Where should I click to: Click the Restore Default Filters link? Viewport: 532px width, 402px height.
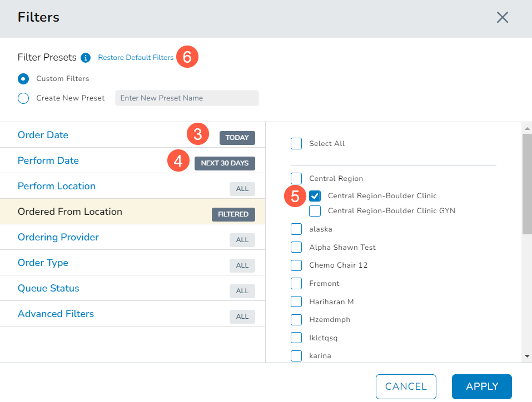point(136,58)
